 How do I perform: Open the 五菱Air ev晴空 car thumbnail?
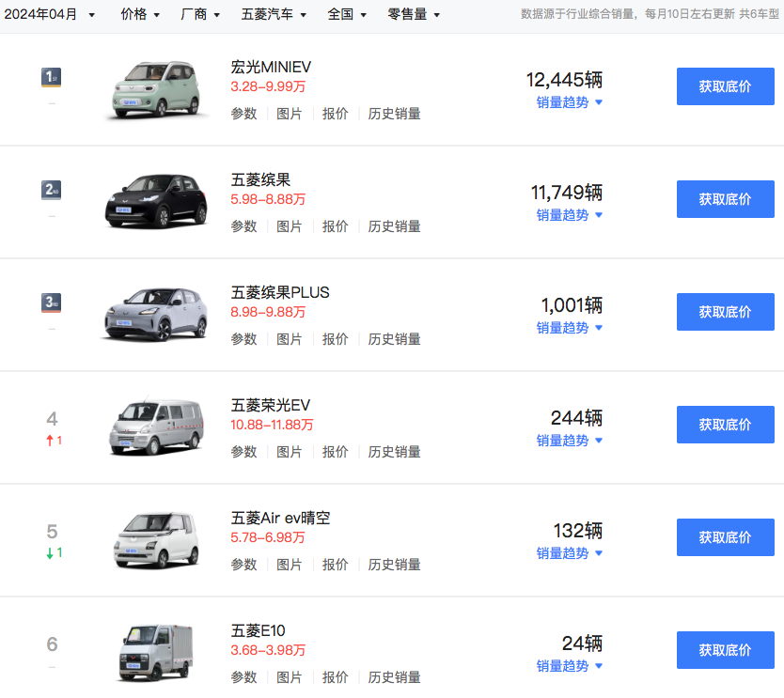(x=156, y=540)
